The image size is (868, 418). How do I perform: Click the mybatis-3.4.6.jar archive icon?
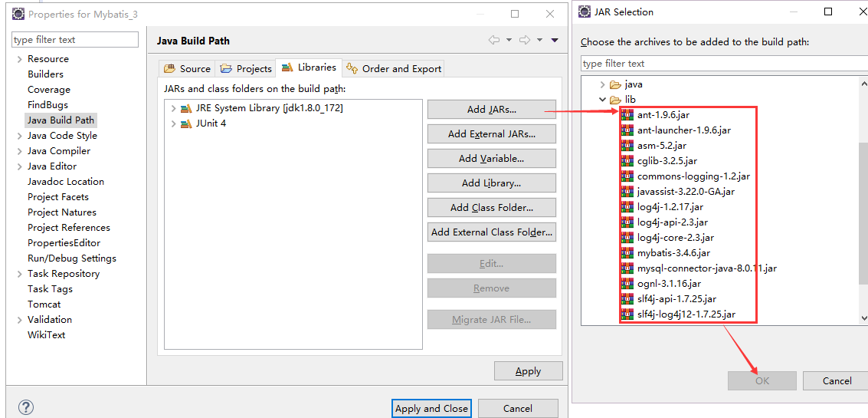(627, 253)
